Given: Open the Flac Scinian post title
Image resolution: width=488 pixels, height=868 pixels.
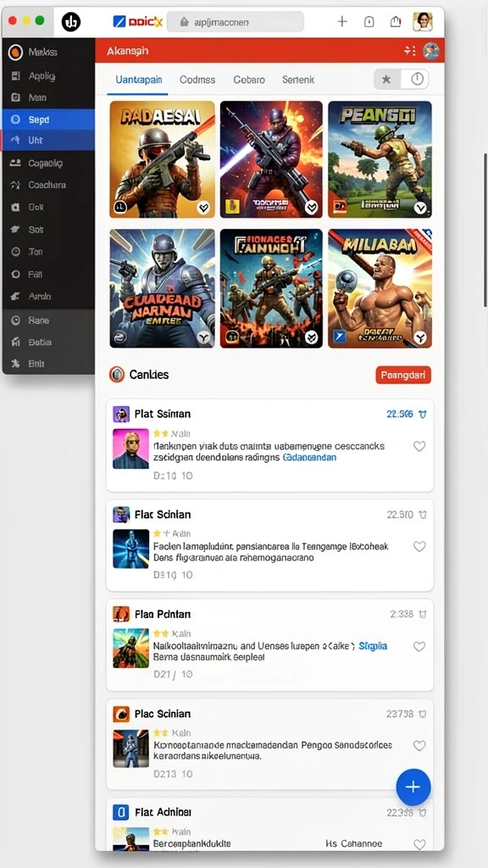Looking at the screenshot, I should [x=163, y=515].
